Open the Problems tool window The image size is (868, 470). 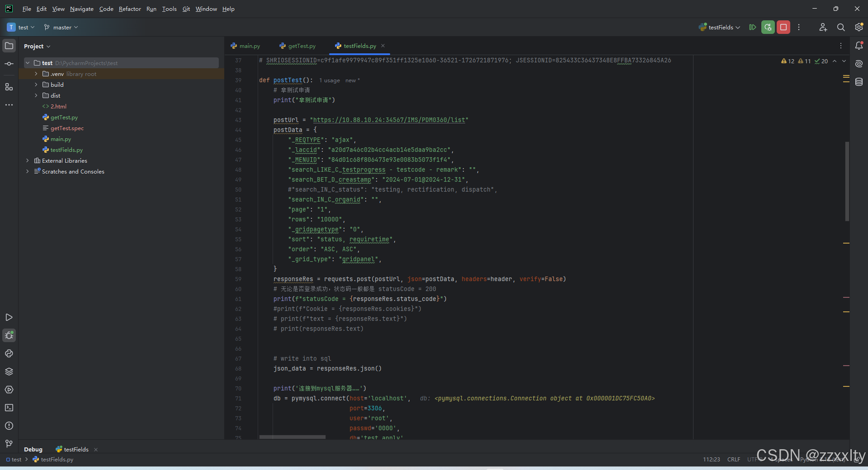(9, 426)
